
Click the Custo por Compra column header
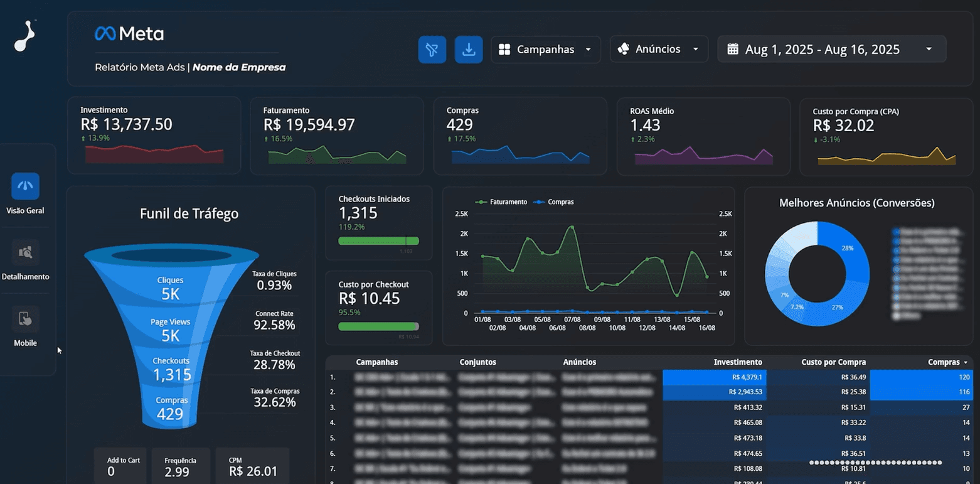click(833, 362)
